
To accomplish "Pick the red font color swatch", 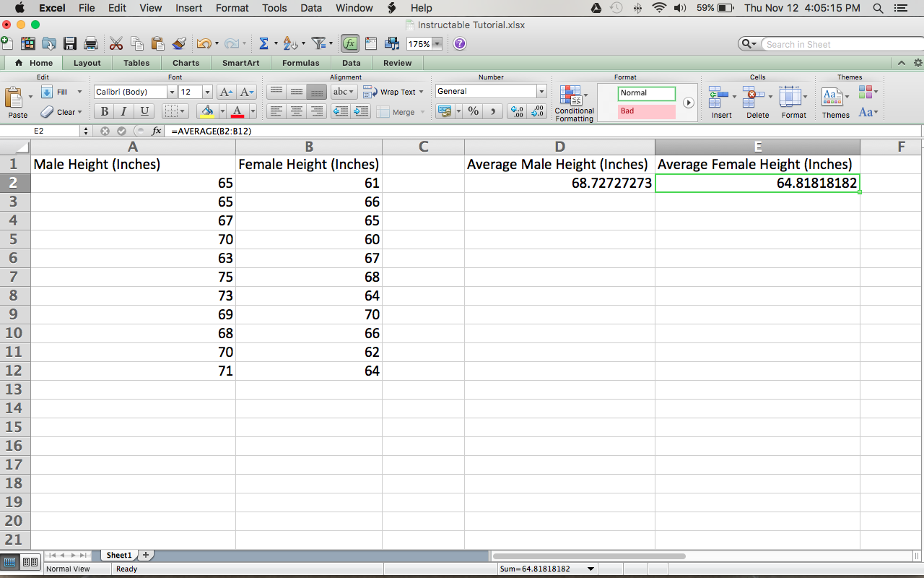I will tap(237, 111).
